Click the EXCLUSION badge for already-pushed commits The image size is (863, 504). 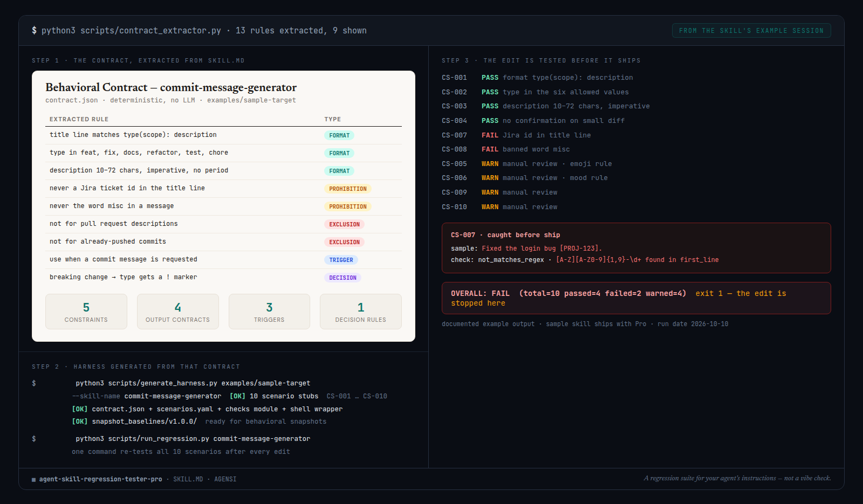[x=344, y=242]
